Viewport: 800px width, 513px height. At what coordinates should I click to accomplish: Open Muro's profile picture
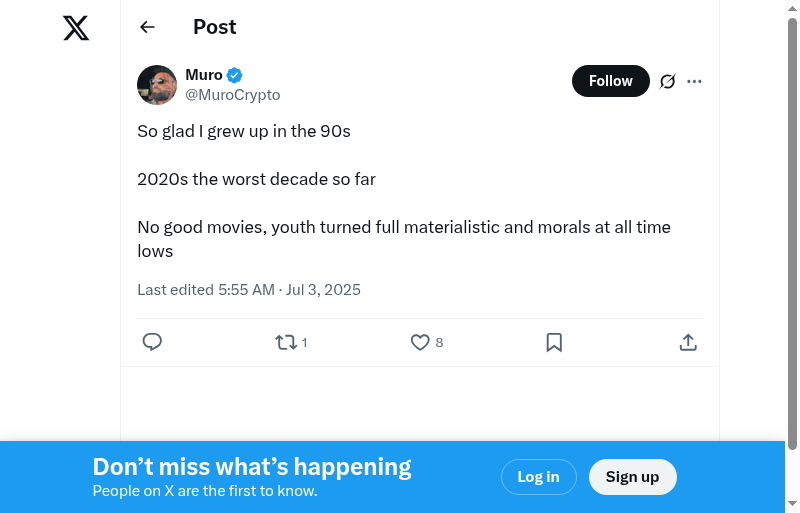click(157, 85)
